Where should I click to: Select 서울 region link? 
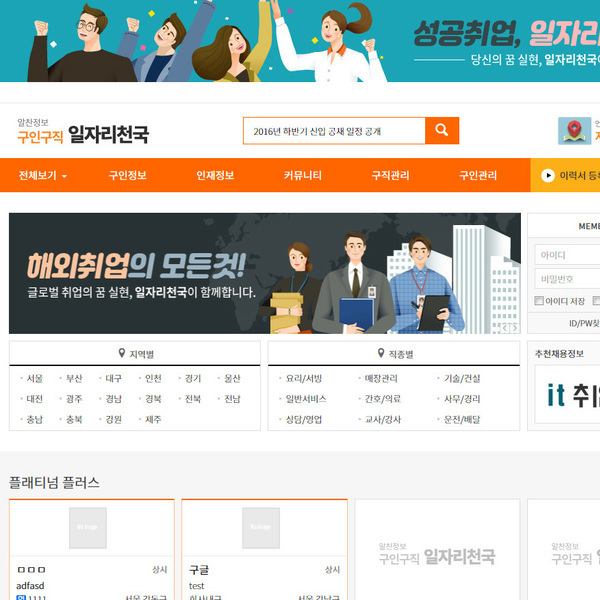tap(34, 378)
